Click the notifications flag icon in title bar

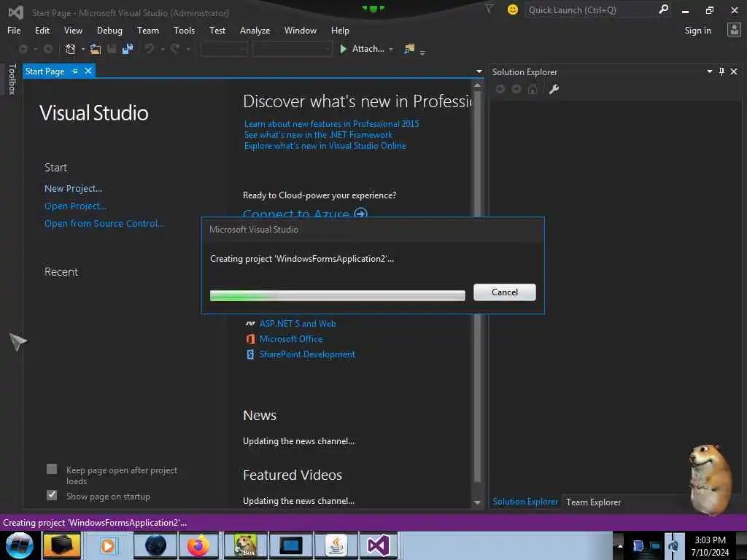[489, 9]
